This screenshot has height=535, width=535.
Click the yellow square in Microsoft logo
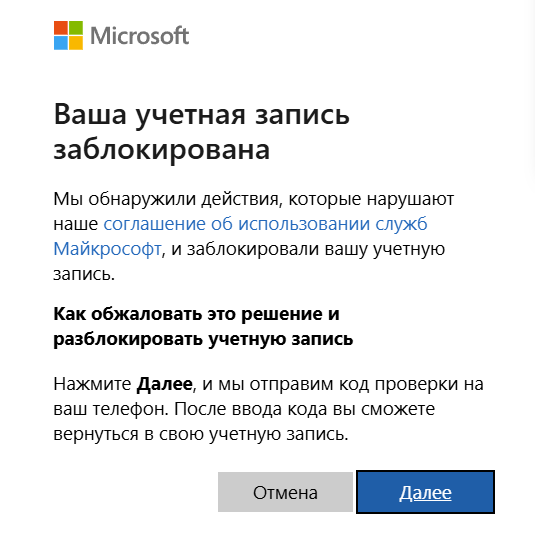point(76,43)
